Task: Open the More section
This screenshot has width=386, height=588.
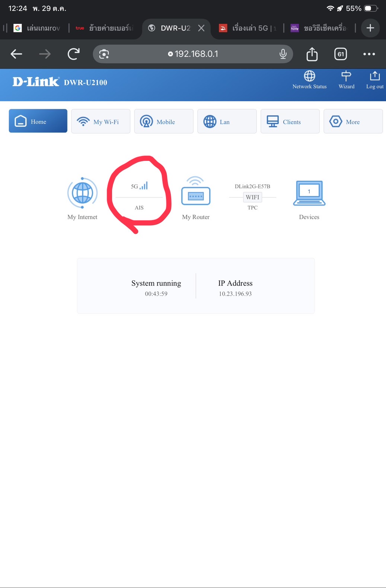Action: (x=353, y=121)
